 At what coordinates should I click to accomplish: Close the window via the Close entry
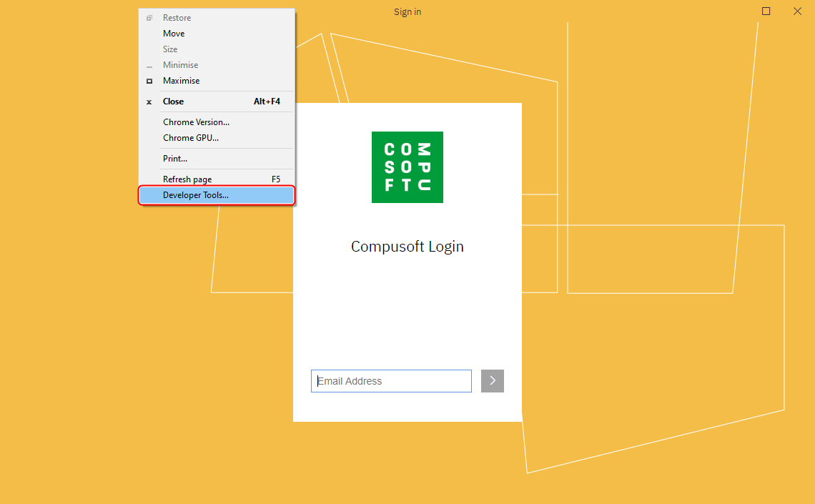pyautogui.click(x=173, y=101)
